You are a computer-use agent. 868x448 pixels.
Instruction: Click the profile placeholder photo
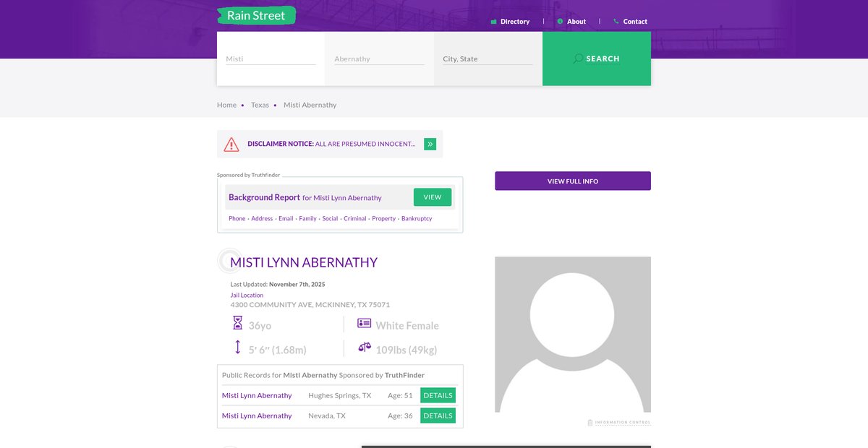click(572, 335)
